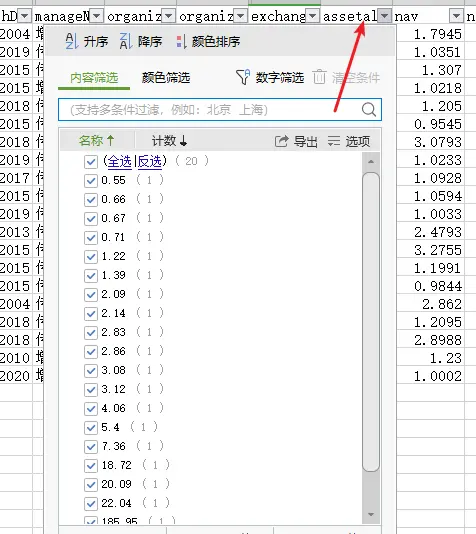Open second organiz column filter dropdown

240,16
